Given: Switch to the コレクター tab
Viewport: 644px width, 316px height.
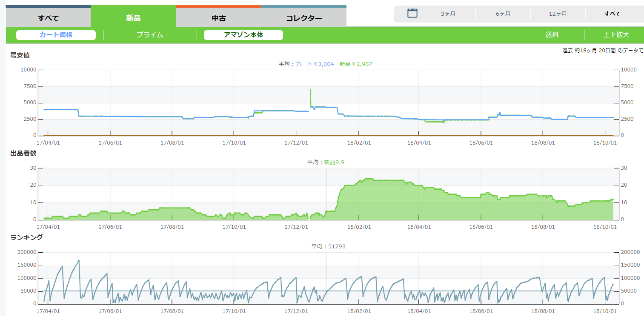Looking at the screenshot, I should click(x=303, y=18).
